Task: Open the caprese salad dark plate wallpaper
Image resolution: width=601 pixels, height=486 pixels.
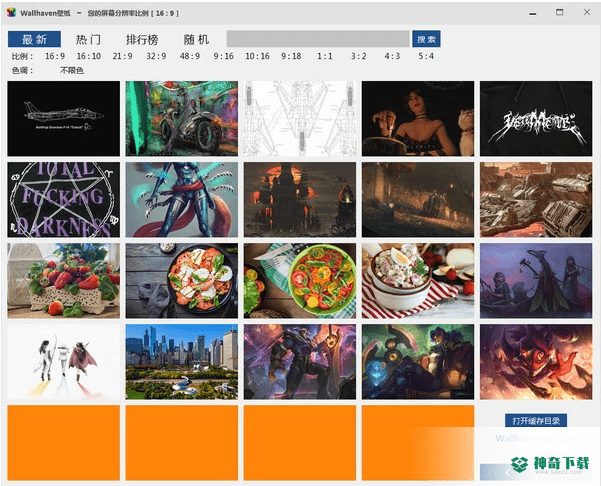Action: 182,281
